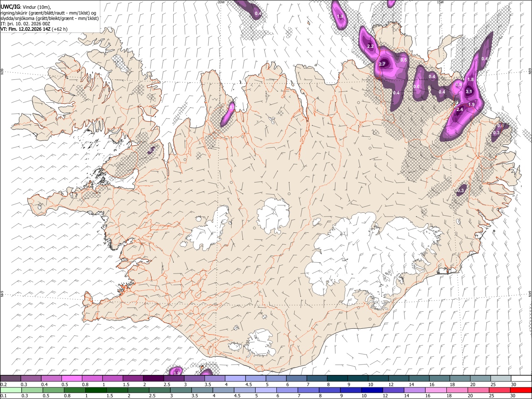Pick the pale grey swatch between 25 and 30, upper legend
532x399 pixels.
pyautogui.click(x=501, y=378)
